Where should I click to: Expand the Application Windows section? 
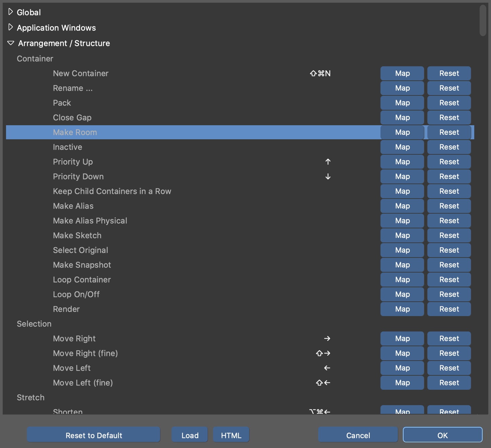pos(10,27)
